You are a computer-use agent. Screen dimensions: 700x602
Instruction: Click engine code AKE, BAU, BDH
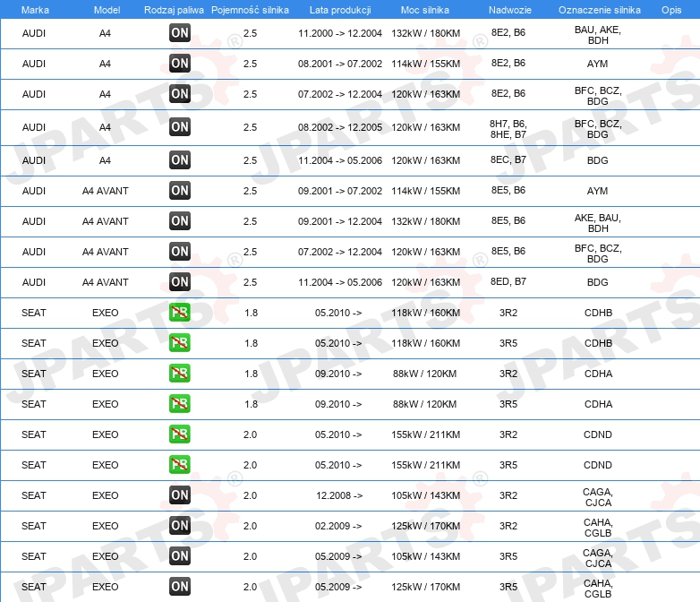point(598,223)
